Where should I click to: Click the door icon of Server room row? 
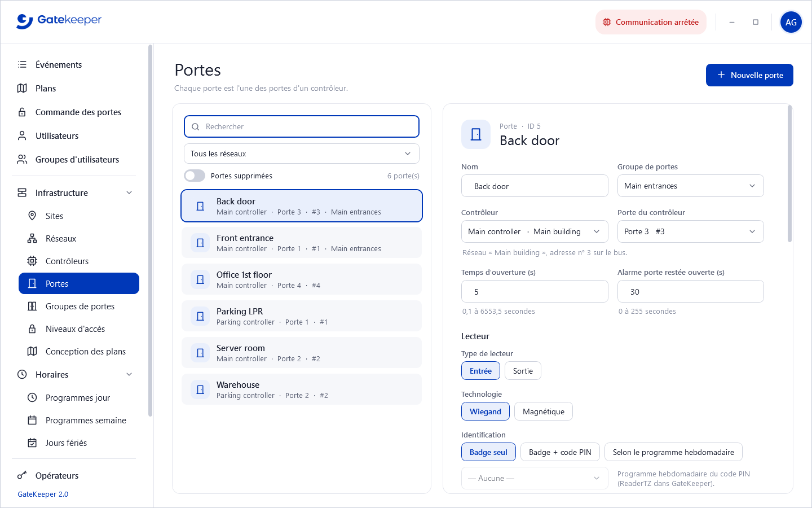[200, 353]
